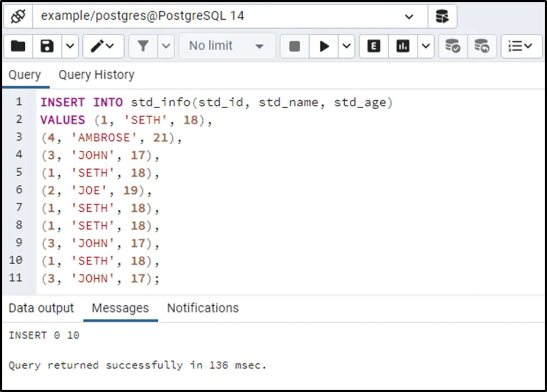The height and width of the screenshot is (392, 547).
Task: Click the Explain (E) icon
Action: point(373,46)
